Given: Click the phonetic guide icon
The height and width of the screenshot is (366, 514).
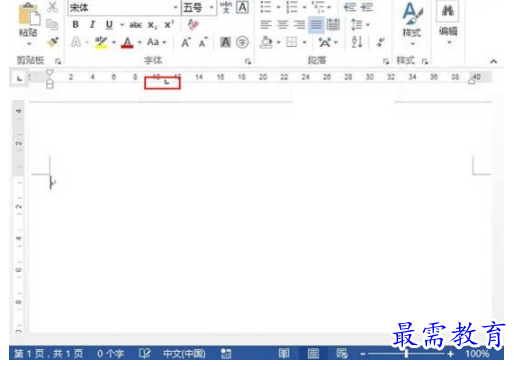Looking at the screenshot, I should pyautogui.click(x=226, y=7).
